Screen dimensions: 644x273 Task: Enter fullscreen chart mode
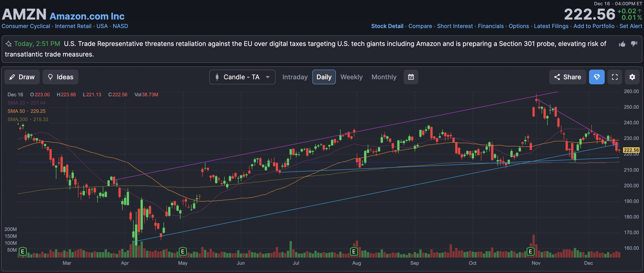(x=615, y=77)
